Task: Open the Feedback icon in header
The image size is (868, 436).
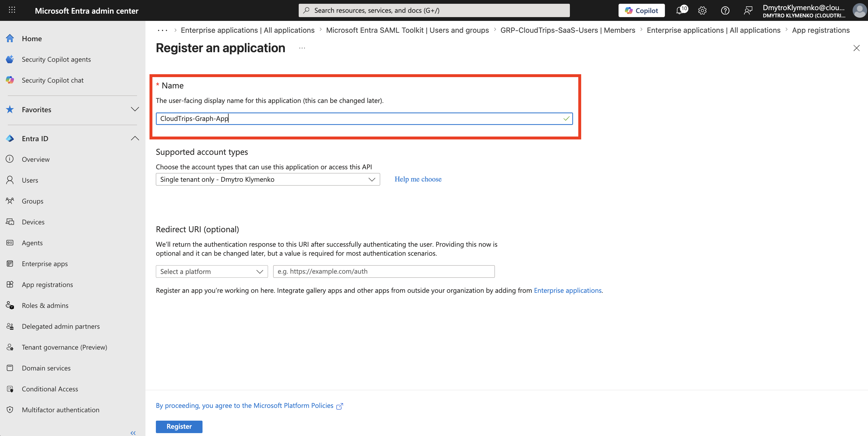Action: [x=748, y=10]
